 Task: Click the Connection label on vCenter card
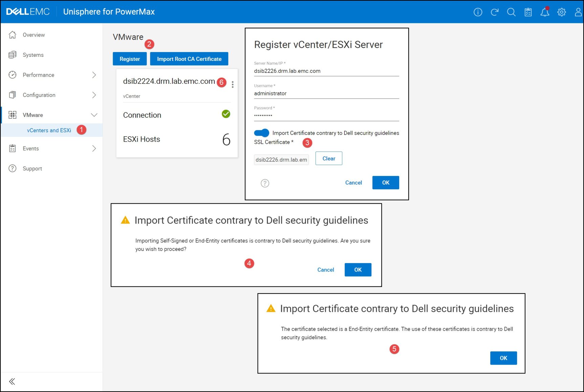tap(142, 115)
